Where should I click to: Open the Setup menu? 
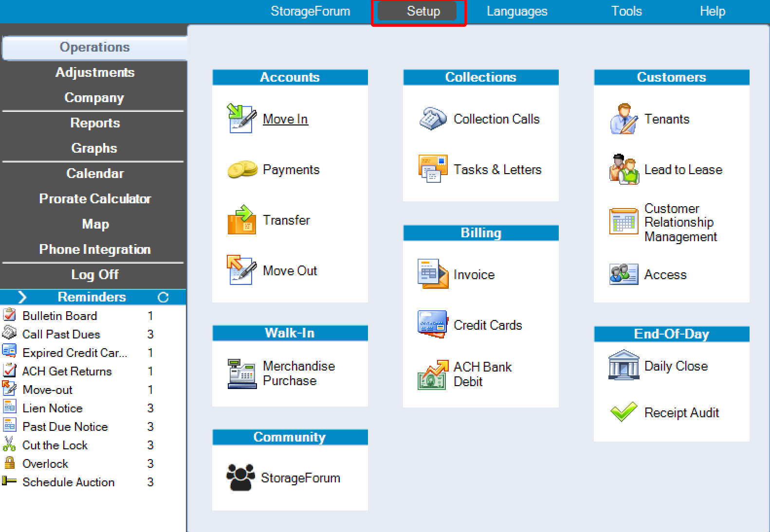pos(418,11)
